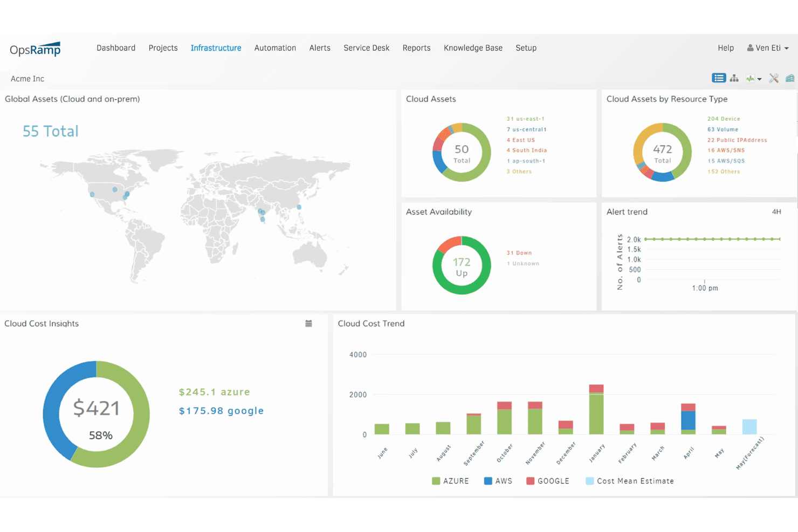This screenshot has width=798, height=532.
Task: Click the '204 Device' resource type entry
Action: tap(724, 119)
